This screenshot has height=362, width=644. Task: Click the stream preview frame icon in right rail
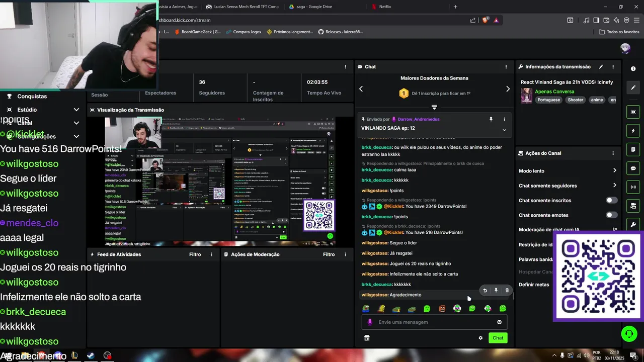click(x=633, y=112)
